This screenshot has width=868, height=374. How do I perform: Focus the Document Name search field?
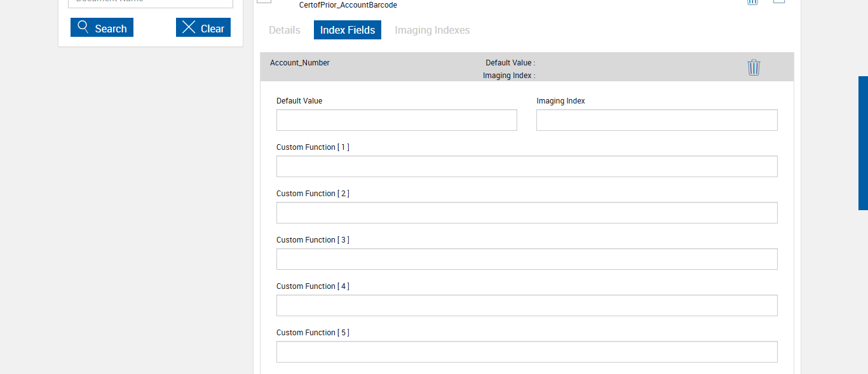tap(151, 2)
